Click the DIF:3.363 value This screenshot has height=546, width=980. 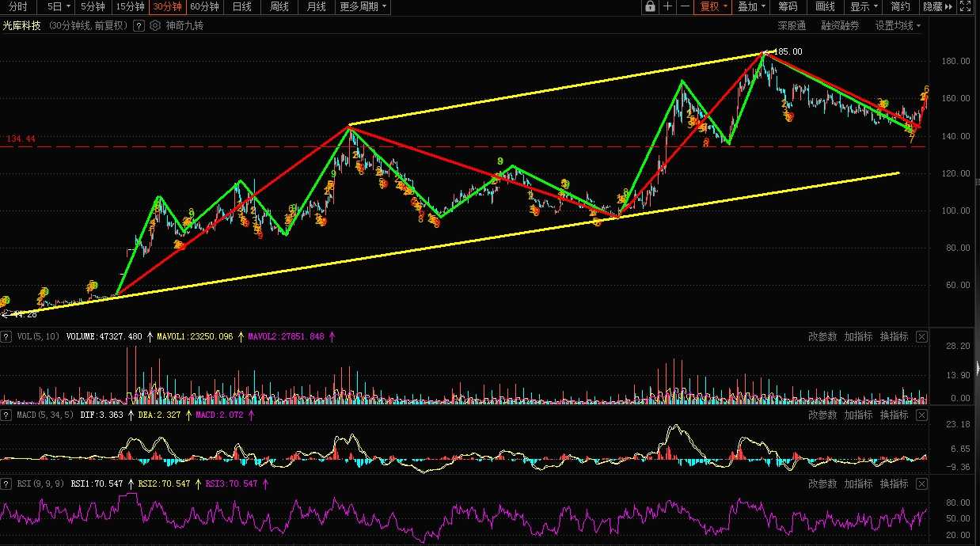102,415
